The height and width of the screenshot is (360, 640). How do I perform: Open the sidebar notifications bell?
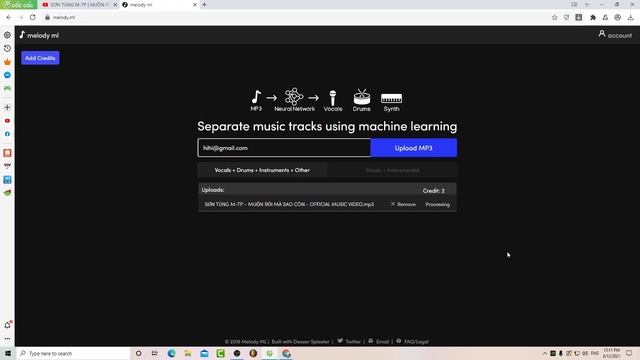pos(7,325)
